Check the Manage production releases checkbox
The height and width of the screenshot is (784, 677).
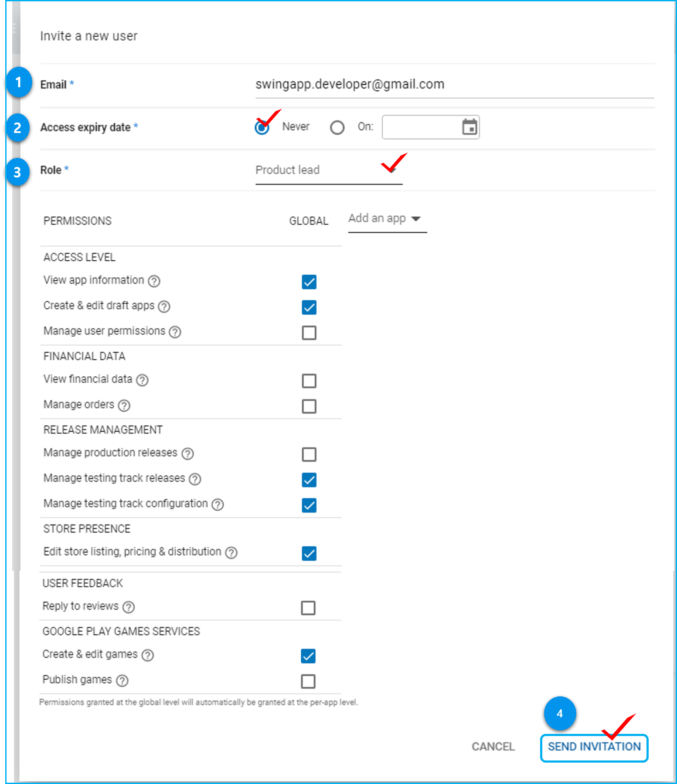point(309,454)
